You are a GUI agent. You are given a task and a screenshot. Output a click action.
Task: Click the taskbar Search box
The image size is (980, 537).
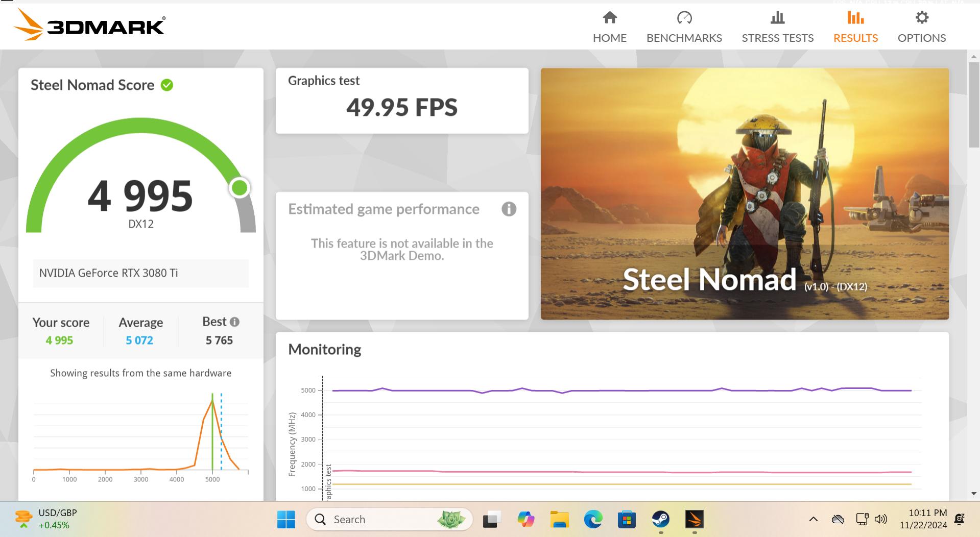coord(389,520)
